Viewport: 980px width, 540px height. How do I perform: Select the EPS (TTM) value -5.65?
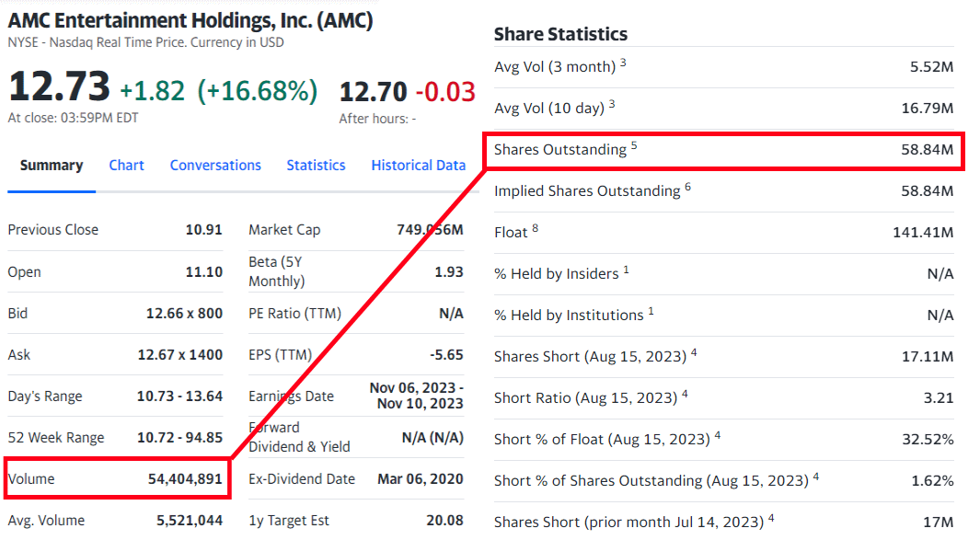[x=446, y=354]
